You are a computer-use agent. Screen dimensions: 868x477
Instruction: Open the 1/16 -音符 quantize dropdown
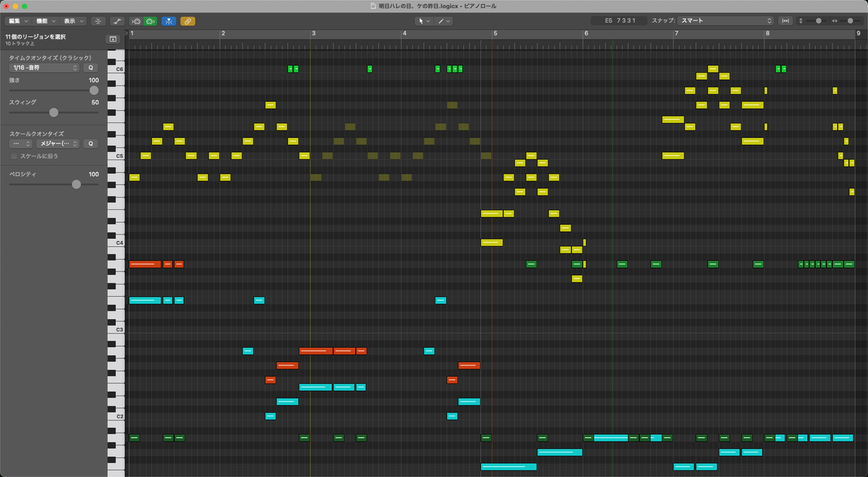point(44,67)
